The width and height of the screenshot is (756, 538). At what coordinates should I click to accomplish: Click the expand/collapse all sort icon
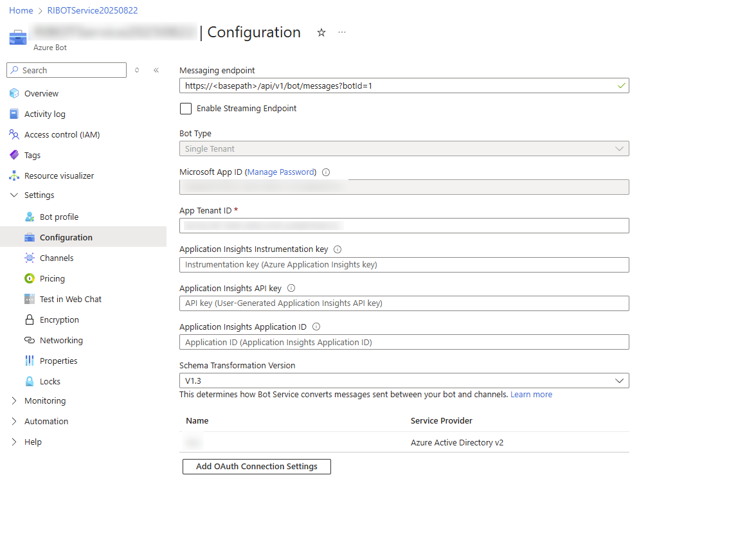[x=137, y=71]
